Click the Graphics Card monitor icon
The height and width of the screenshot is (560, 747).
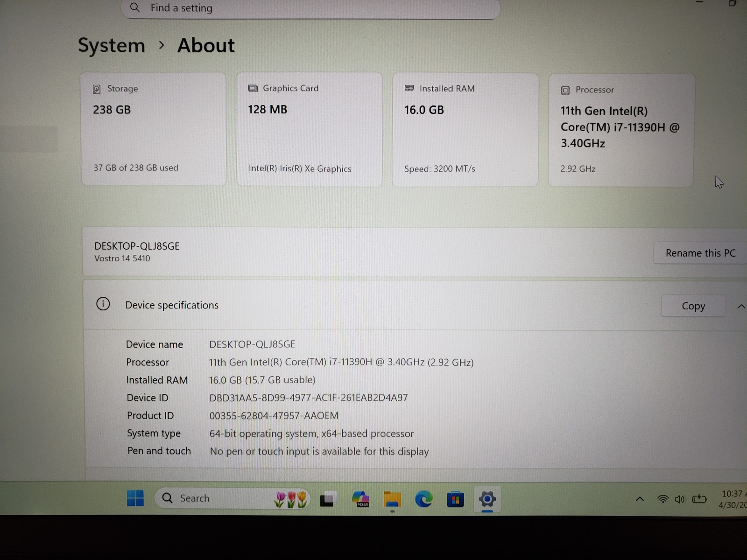(253, 88)
